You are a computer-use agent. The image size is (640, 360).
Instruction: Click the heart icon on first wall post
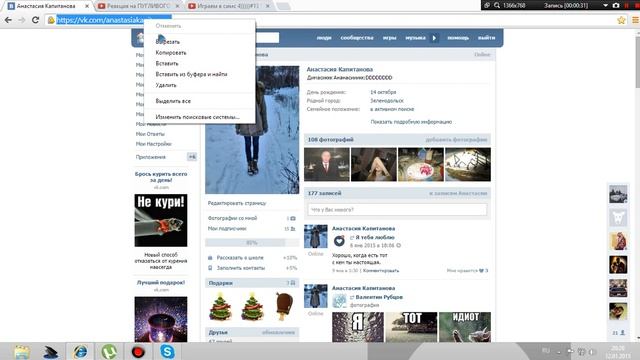(x=339, y=241)
